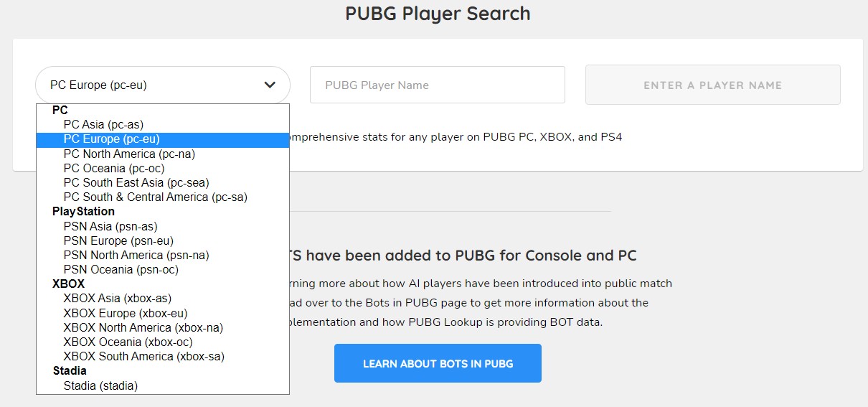Pick XBOX Oceania (xbox-oc) region
868x407 pixels.
click(x=128, y=342)
